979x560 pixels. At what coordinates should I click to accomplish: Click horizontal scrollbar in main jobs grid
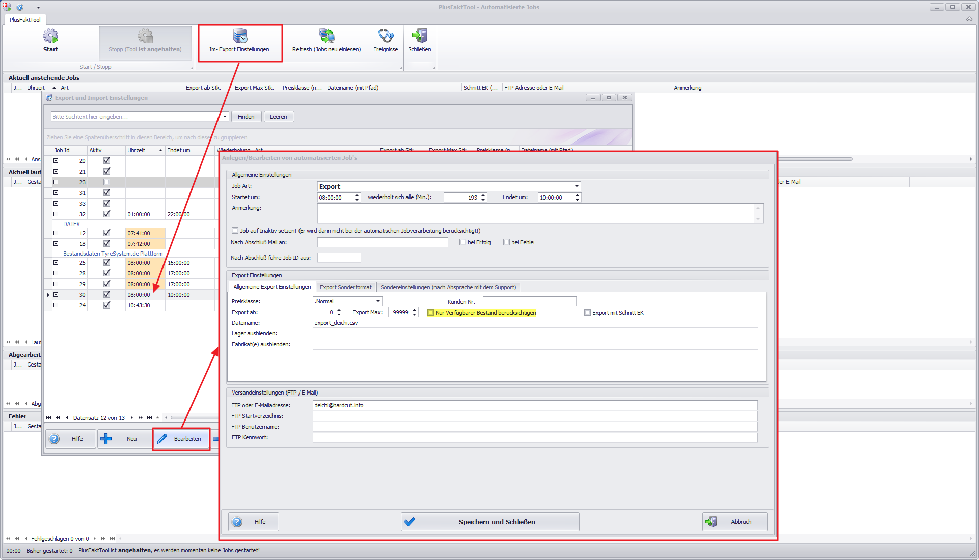point(815,159)
